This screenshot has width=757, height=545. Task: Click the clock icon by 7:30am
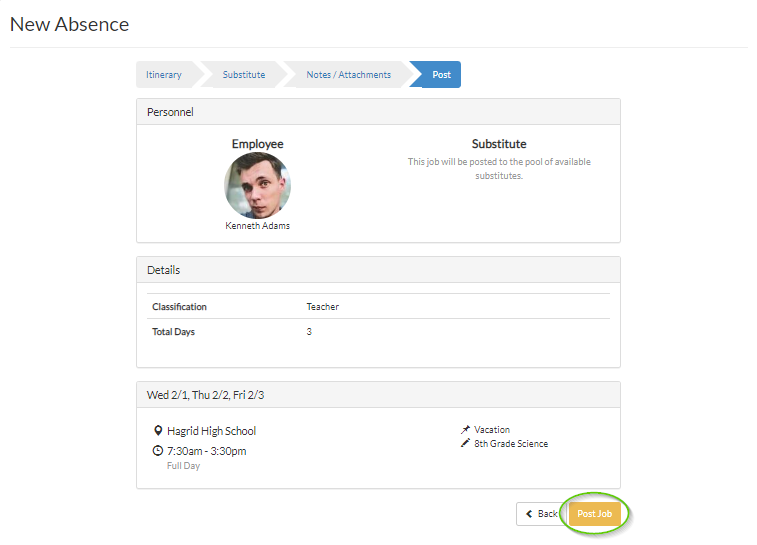[x=158, y=450]
